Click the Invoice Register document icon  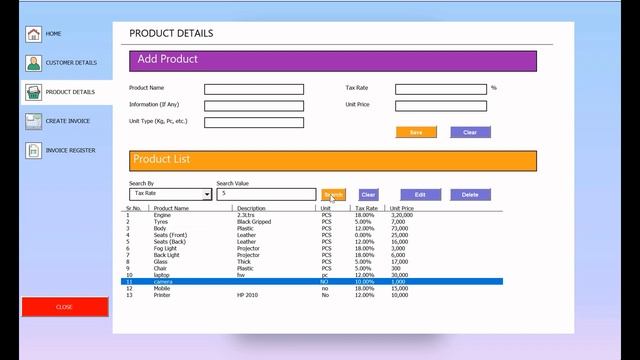[33, 151]
